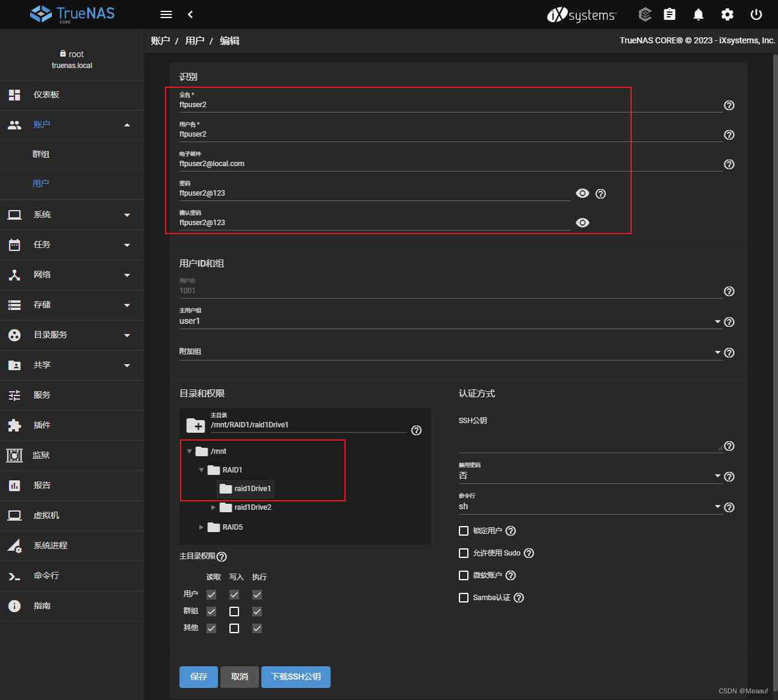778x700 pixels.
Task: Click the page vertical scrollbar
Action: (x=775, y=373)
